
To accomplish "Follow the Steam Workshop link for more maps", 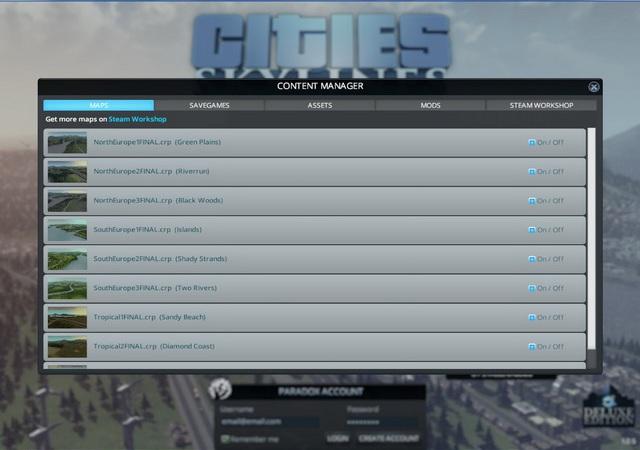I will pos(138,119).
